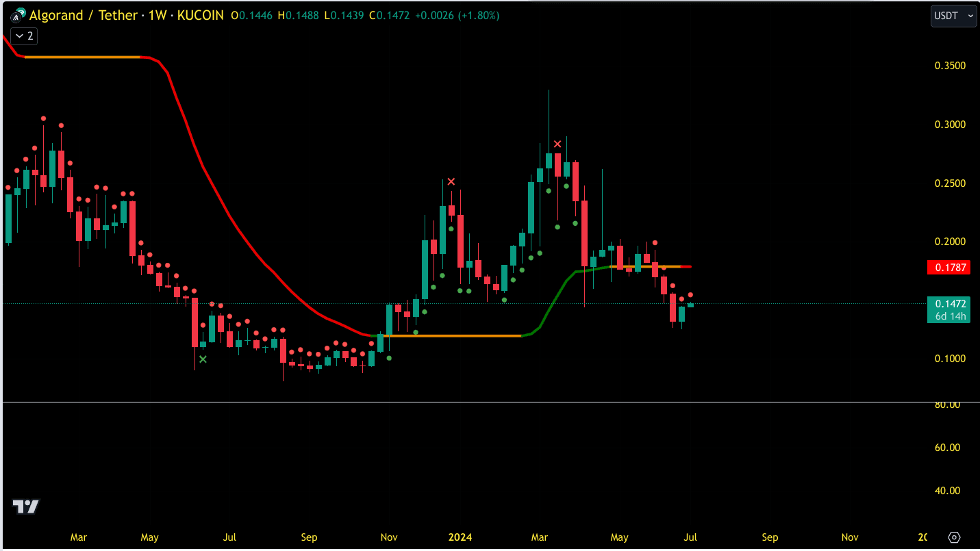This screenshot has width=980, height=551.
Task: Expand the collapsed indicators legend showing 2
Action: tap(23, 36)
